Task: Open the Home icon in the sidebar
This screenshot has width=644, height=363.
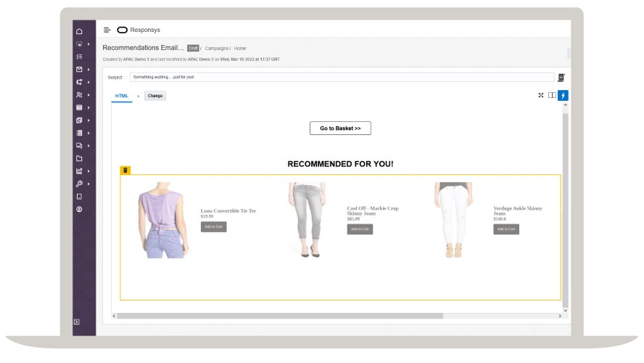Action: click(x=79, y=31)
